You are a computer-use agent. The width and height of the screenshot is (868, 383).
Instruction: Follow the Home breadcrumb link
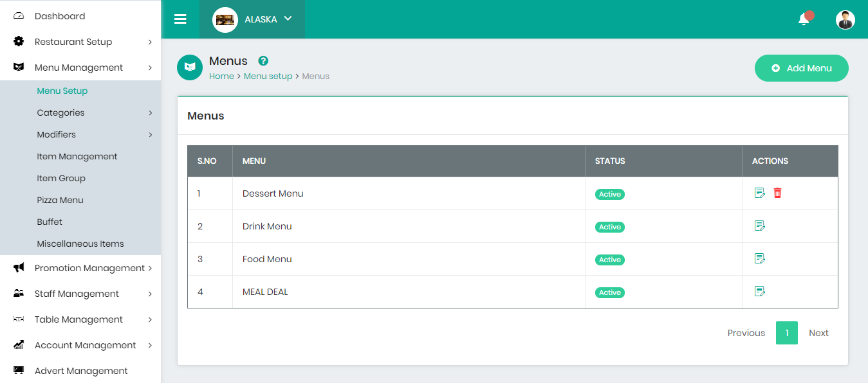(x=221, y=76)
